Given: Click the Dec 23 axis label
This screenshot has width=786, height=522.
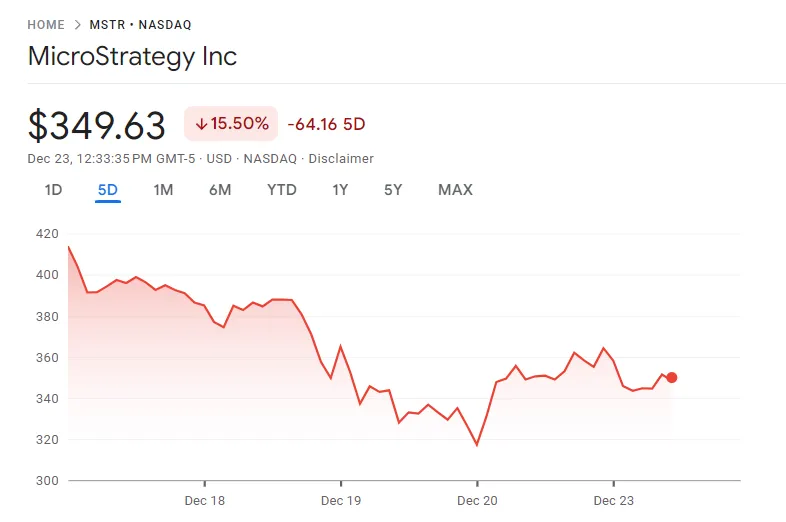Looking at the screenshot, I should 614,500.
